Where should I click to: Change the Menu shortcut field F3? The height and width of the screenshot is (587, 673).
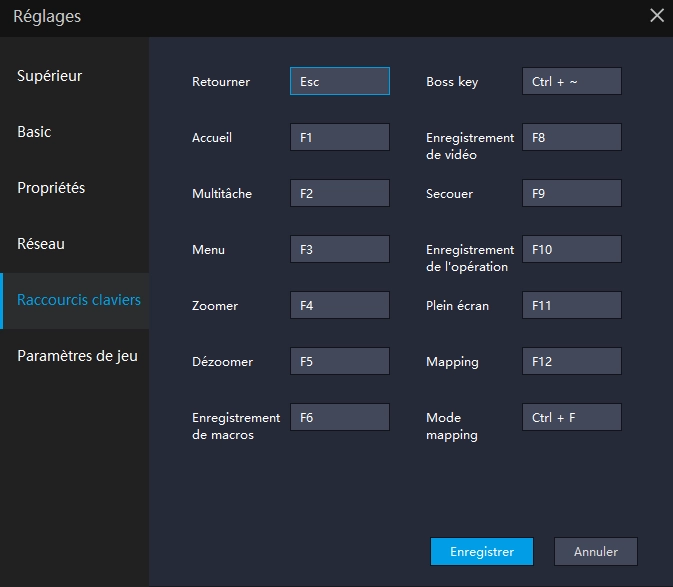click(x=339, y=249)
